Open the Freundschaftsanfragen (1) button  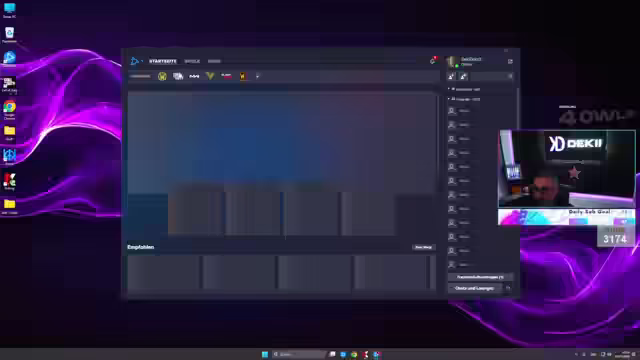click(480, 277)
